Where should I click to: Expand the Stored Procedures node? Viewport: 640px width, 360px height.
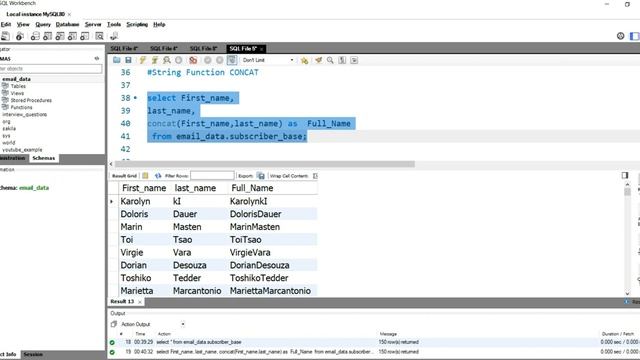(31, 100)
